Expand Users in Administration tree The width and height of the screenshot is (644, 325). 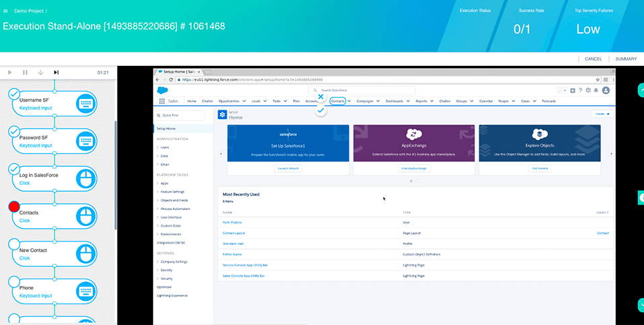pyautogui.click(x=158, y=147)
